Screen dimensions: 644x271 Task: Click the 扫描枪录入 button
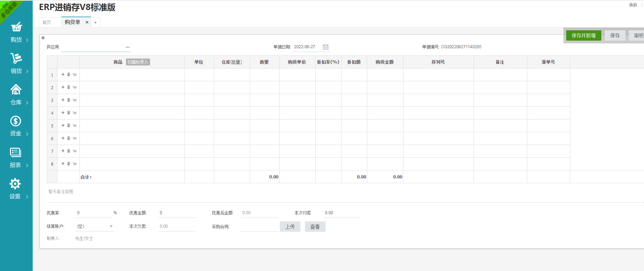pos(138,62)
